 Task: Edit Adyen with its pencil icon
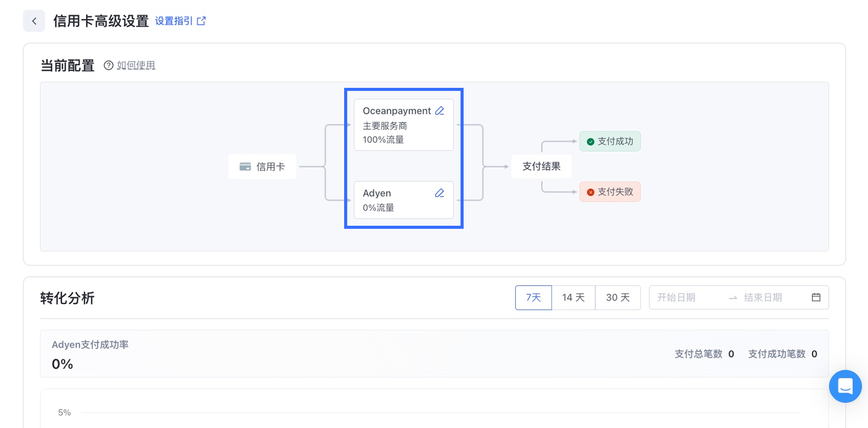[440, 193]
